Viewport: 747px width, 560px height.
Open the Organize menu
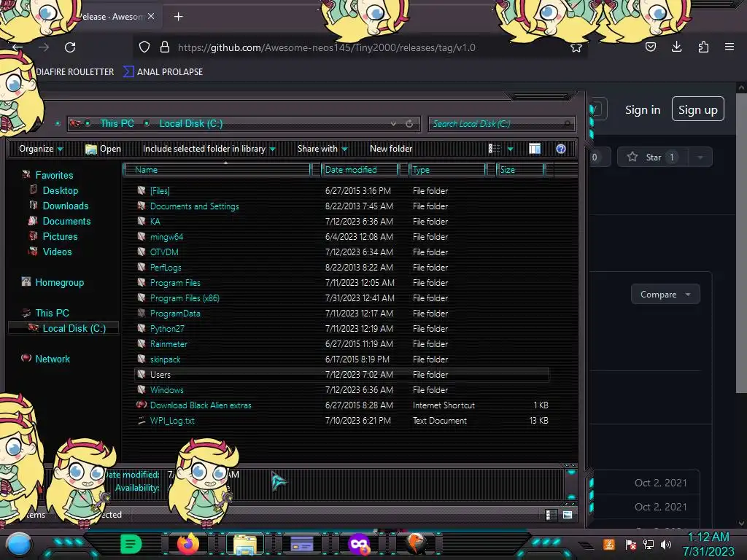[41, 149]
